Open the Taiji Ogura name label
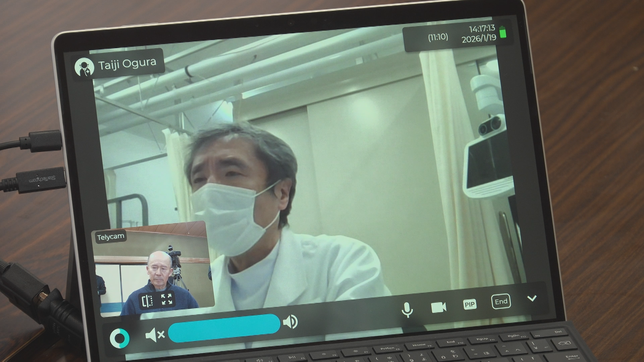 127,63
